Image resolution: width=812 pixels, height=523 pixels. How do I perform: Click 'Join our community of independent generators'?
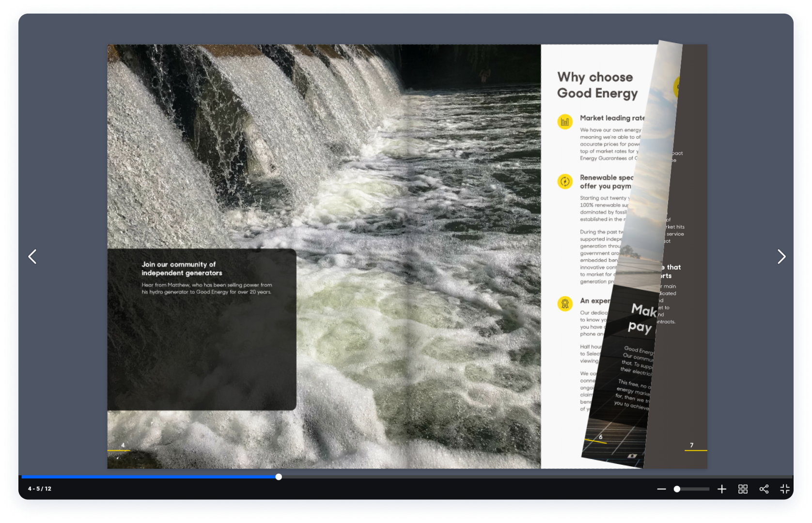tap(182, 269)
